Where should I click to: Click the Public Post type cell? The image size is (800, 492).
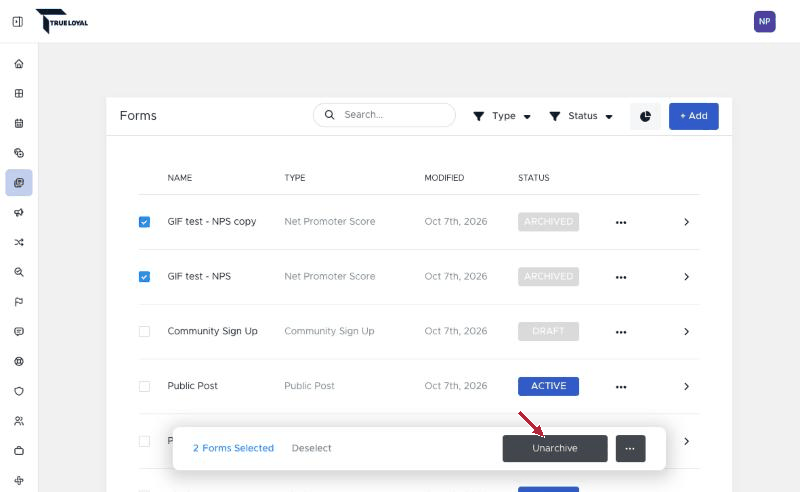[309, 386]
